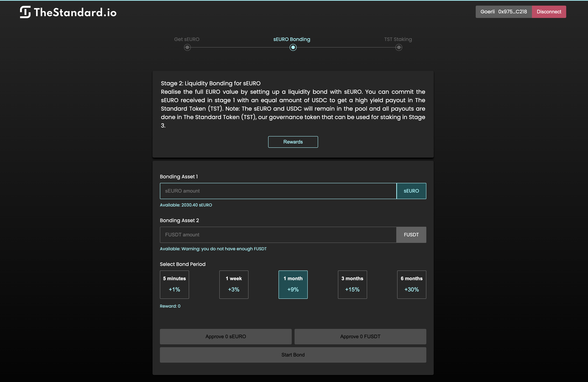Viewport: 588px width, 382px height.
Task: Click the FUSDT insufficient balance warning
Action: click(x=213, y=249)
